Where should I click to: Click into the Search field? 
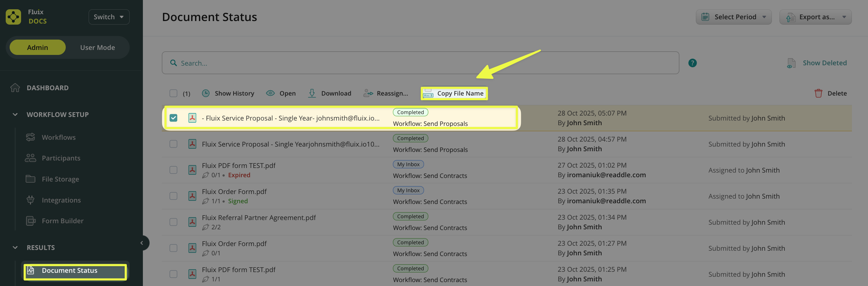(x=420, y=63)
